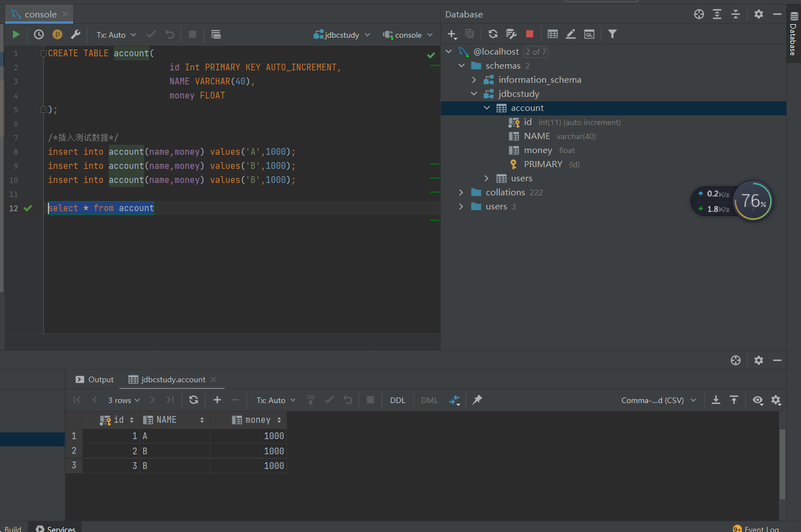Pin the jdbcstudy.account result tab
This screenshot has height=532, width=801.
477,400
